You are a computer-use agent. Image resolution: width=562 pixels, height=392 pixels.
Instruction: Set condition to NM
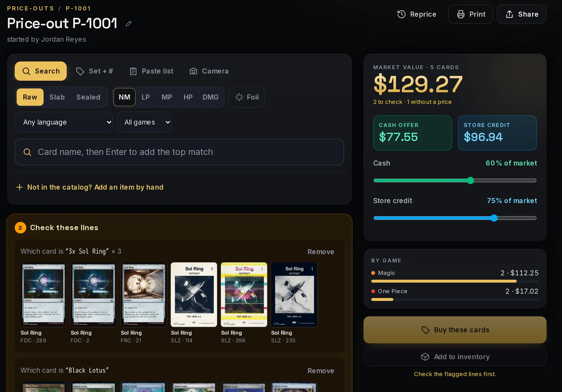pos(124,97)
